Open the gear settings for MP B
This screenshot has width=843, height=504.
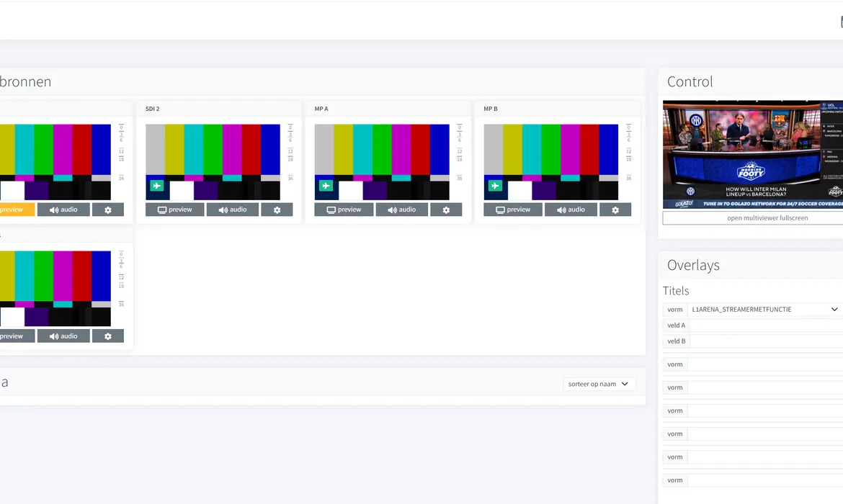pyautogui.click(x=615, y=210)
